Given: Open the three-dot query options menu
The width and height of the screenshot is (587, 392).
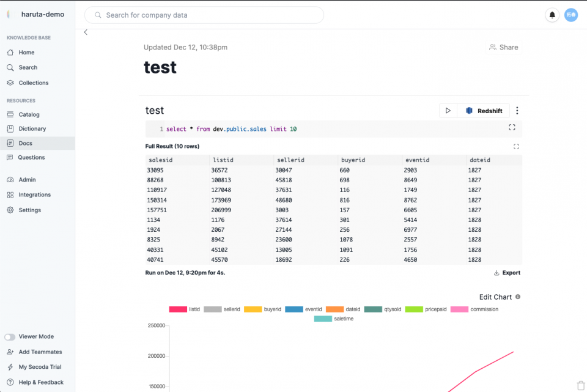Looking at the screenshot, I should point(517,111).
